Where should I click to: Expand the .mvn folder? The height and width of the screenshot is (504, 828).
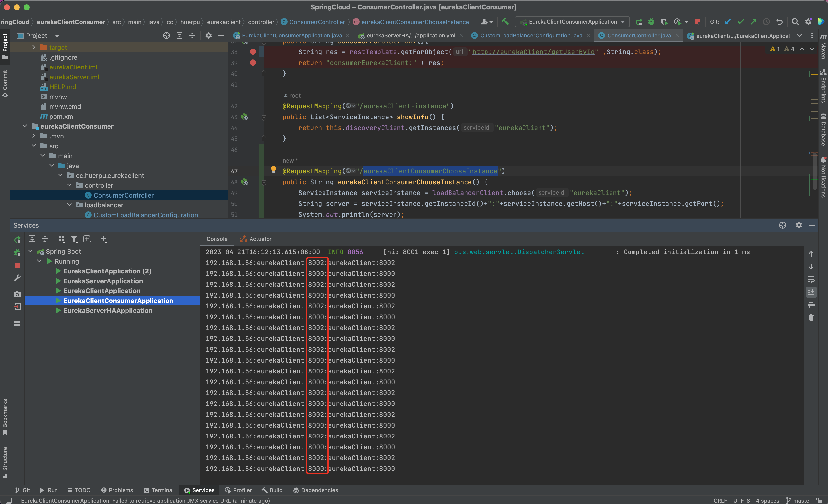pyautogui.click(x=34, y=136)
